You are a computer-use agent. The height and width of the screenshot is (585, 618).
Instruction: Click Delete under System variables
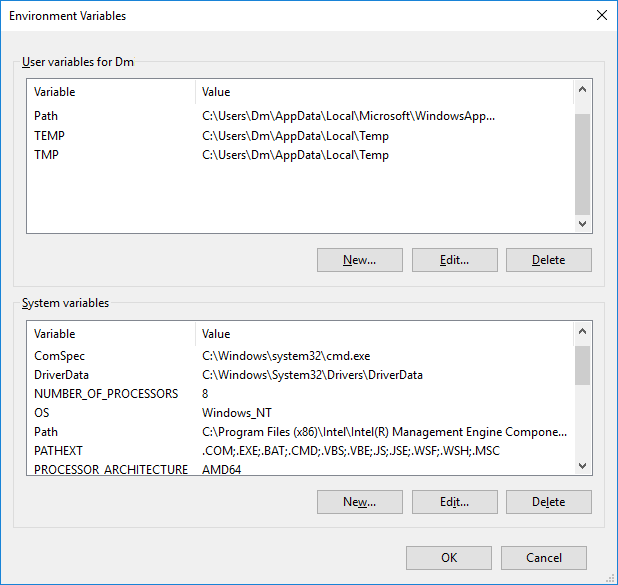pyautogui.click(x=548, y=502)
